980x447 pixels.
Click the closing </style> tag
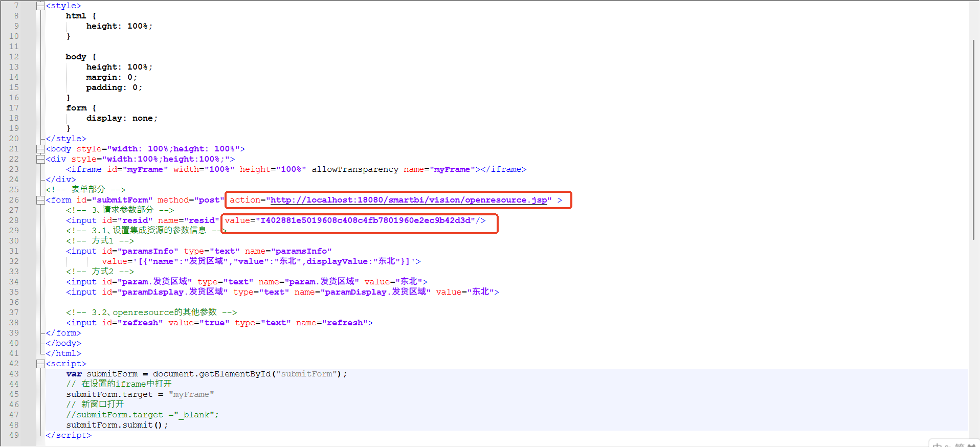(x=66, y=139)
